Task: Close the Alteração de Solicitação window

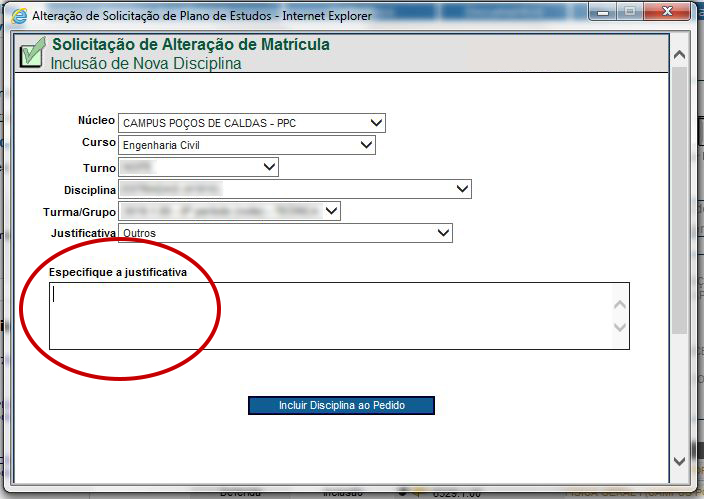Action: (x=669, y=13)
